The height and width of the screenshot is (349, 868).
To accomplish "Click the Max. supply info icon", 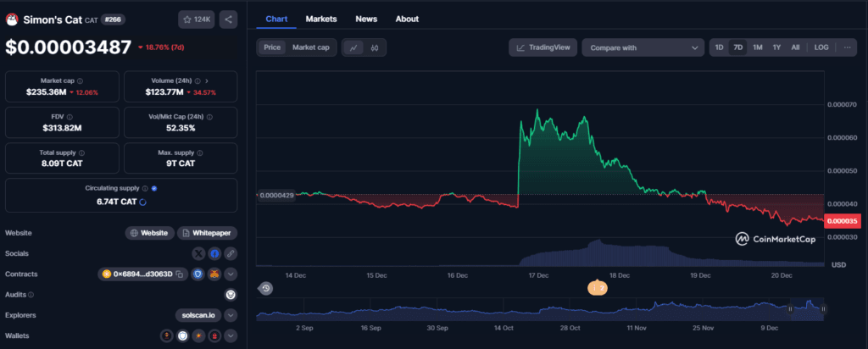I will point(200,152).
